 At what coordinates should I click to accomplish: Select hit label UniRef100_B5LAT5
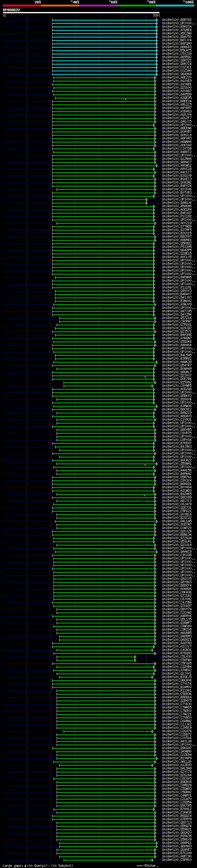176,50
